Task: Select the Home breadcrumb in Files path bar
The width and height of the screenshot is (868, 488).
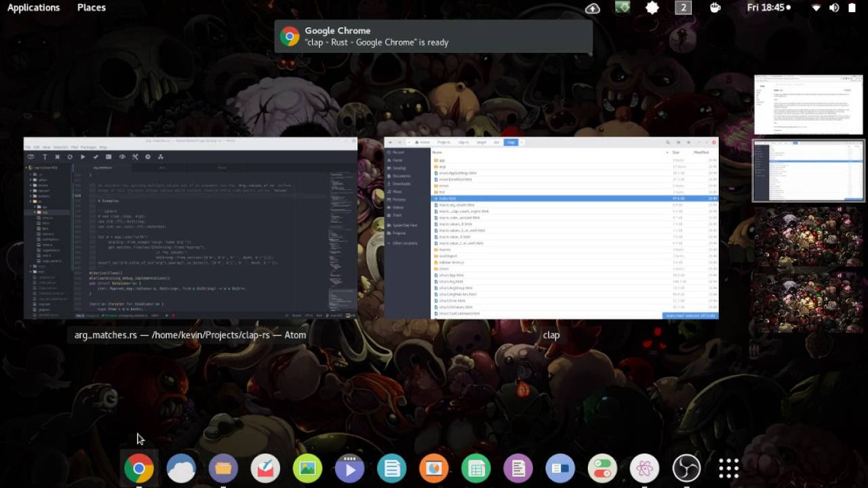Action: (x=423, y=142)
